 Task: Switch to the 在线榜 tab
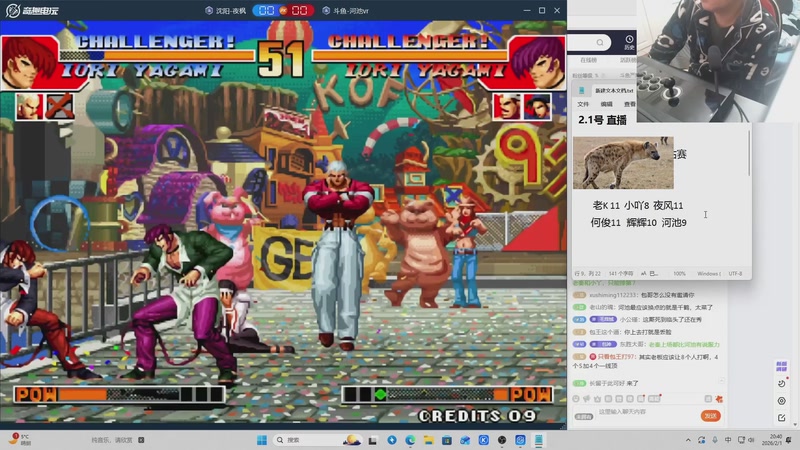(x=588, y=60)
